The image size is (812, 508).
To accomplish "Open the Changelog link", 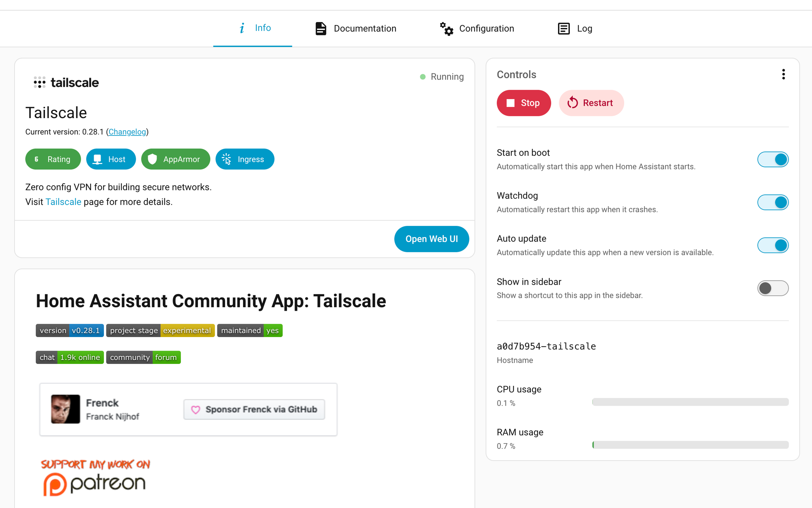I will [127, 132].
